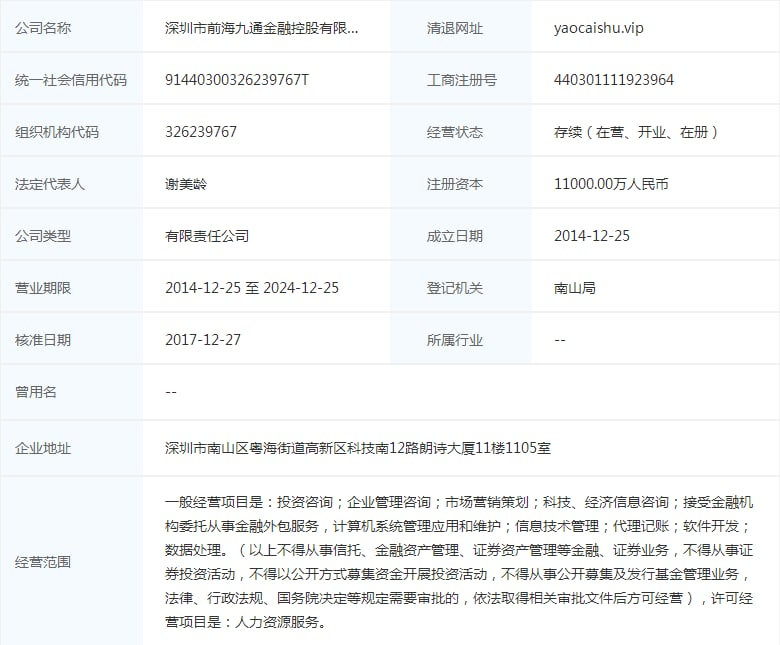780x645 pixels.
Task: Click the 工商注册号 label
Action: (462, 80)
